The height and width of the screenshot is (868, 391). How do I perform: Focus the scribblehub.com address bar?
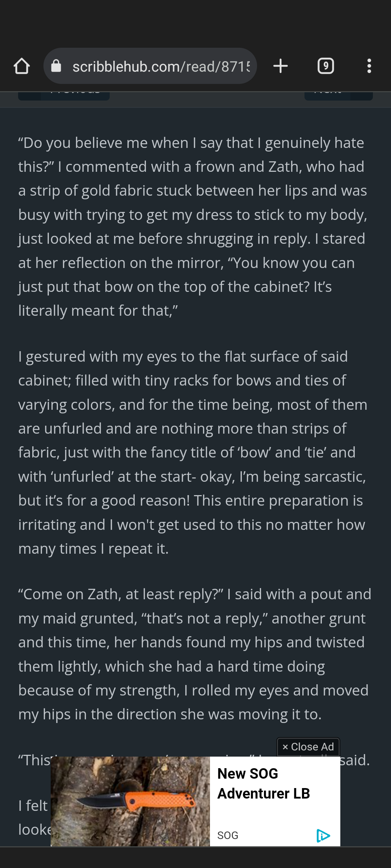[x=161, y=66]
